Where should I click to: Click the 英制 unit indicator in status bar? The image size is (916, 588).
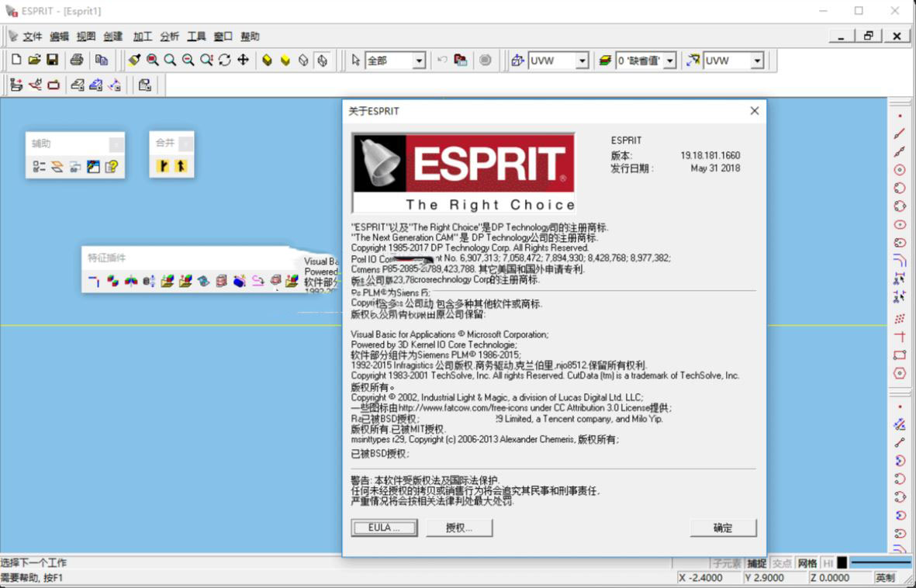click(x=885, y=578)
